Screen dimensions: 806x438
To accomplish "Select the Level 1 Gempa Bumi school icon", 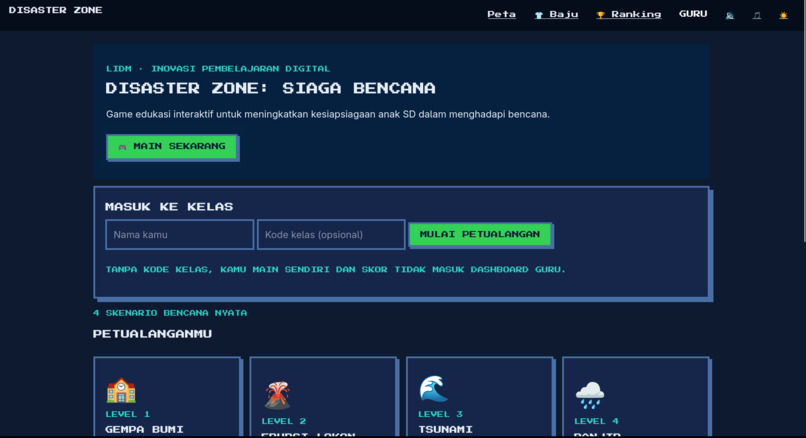I will pos(121,390).
